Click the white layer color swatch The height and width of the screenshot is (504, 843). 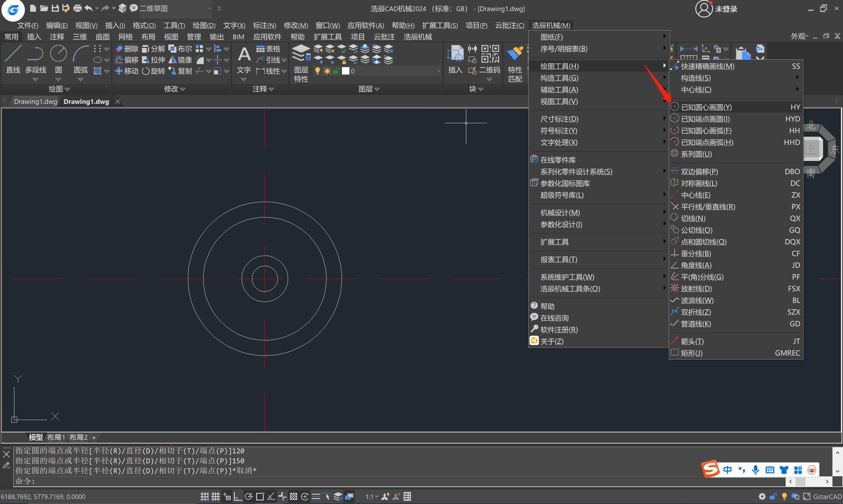pos(345,71)
